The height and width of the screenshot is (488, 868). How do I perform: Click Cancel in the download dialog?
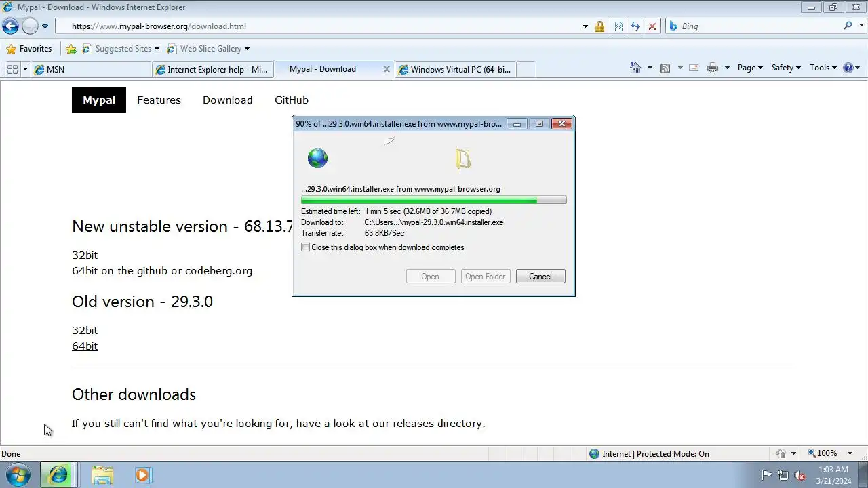(x=540, y=277)
